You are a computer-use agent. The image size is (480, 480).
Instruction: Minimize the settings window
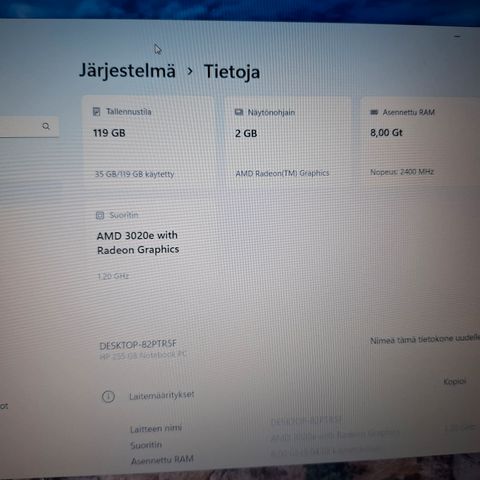tap(457, 36)
